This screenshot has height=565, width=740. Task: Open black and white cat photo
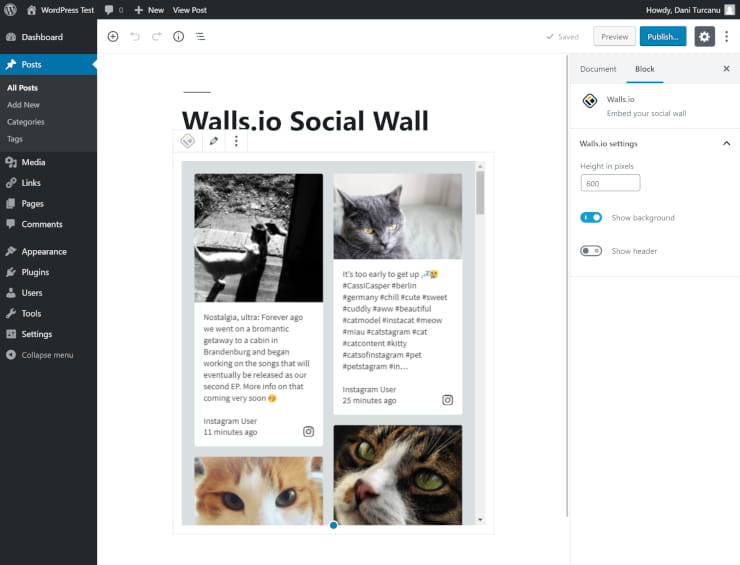coord(259,237)
